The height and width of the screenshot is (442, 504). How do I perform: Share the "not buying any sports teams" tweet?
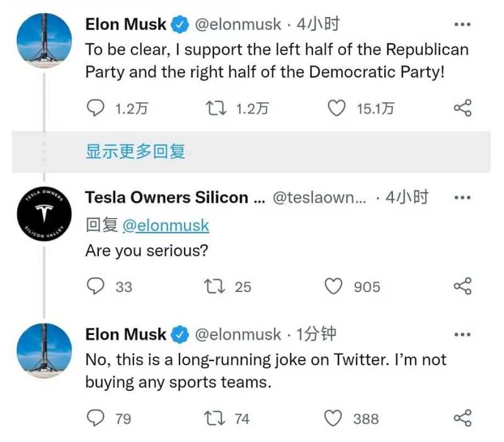click(462, 418)
